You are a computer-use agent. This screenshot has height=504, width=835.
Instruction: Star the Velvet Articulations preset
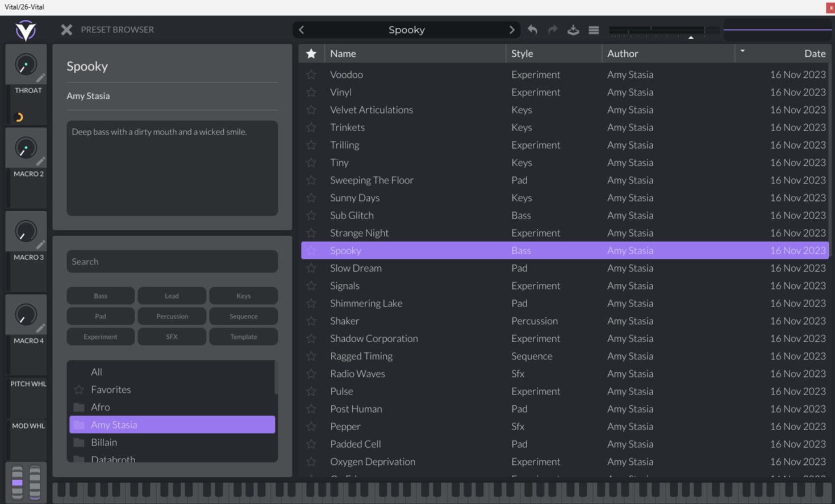point(311,110)
